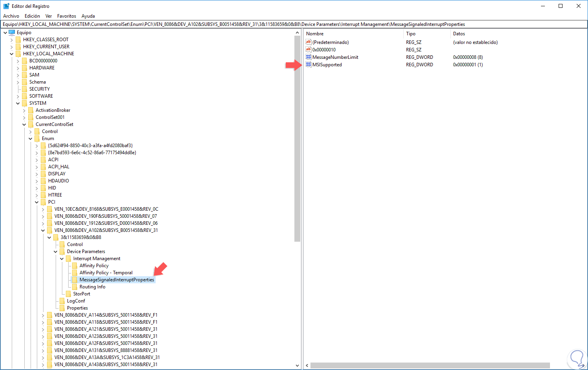The image size is (588, 370).
Task: Click the tree pane scroll-down arrow
Action: click(x=297, y=365)
